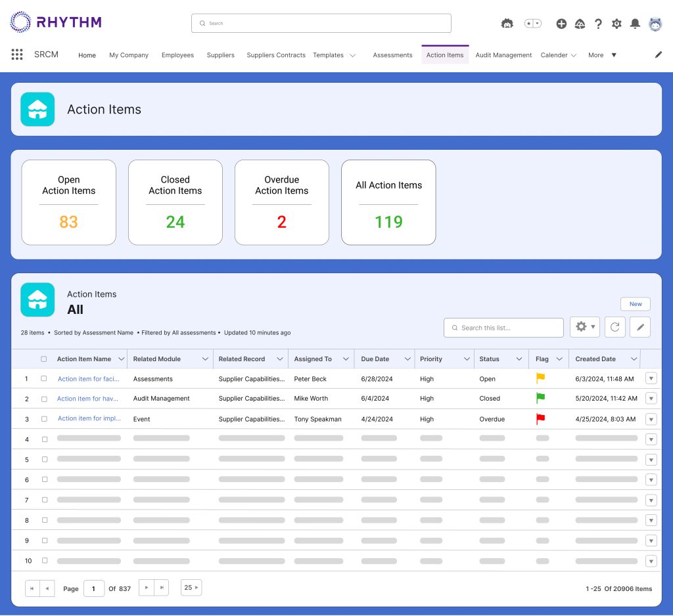Open row actions dropdown for Peter Beck row
The width and height of the screenshot is (673, 616).
pos(651,378)
